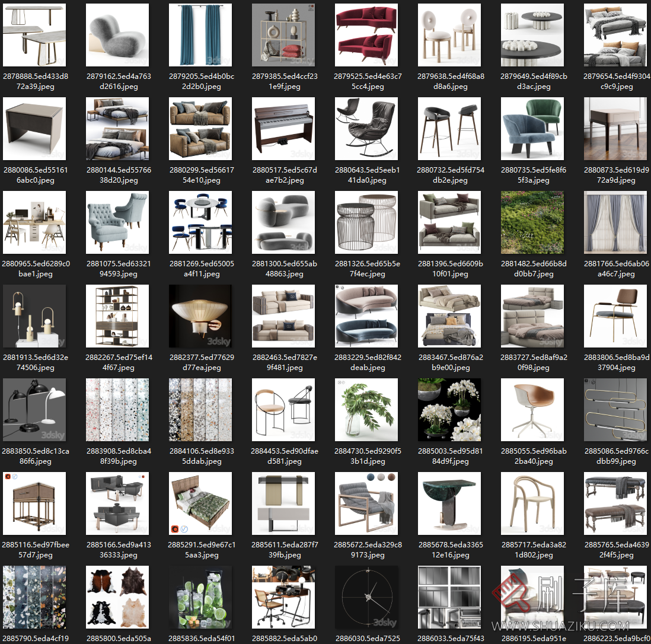Select the tan shell office chair thumbnail

[532, 409]
